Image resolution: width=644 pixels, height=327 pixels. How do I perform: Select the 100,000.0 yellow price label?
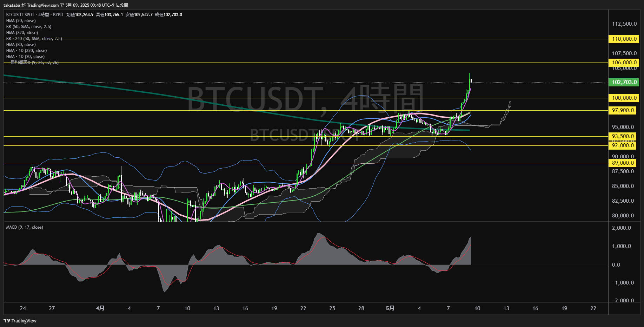click(x=624, y=98)
